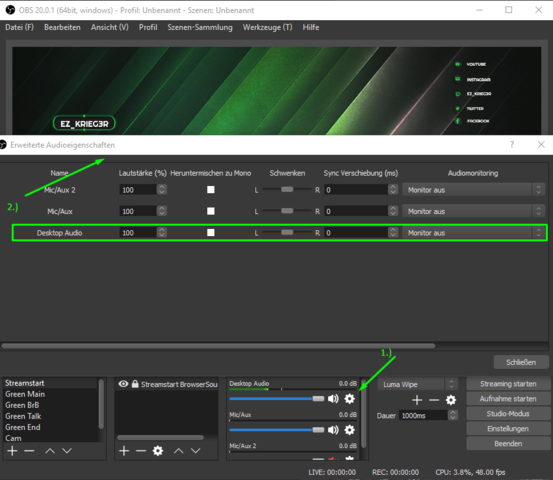Screen dimensions: 553x480
Task: Open Werkzeuge (T) menu
Action: click(x=267, y=27)
